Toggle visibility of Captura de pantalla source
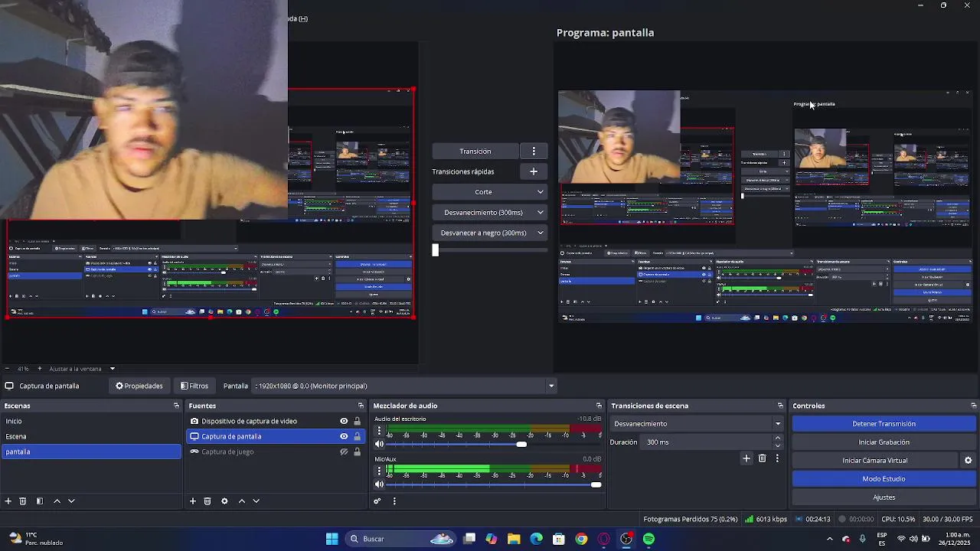980x551 pixels. (x=344, y=436)
